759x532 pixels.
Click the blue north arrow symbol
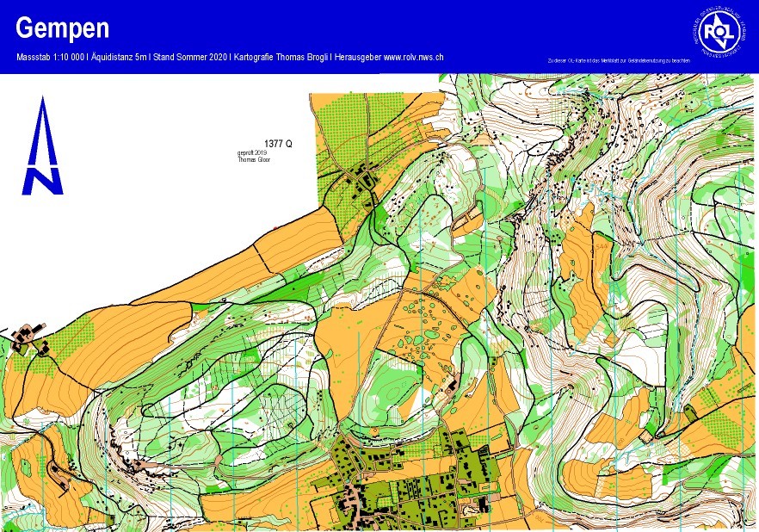(x=42, y=146)
